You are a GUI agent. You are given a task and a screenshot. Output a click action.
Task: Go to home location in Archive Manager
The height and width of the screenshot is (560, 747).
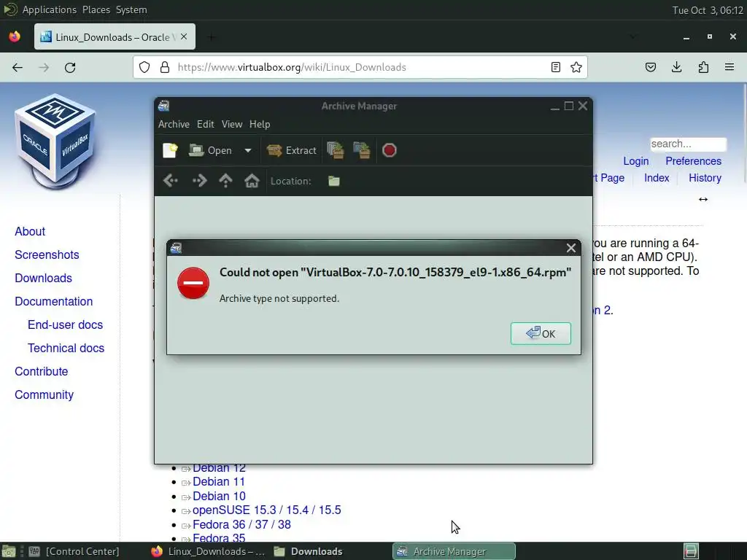[252, 181]
